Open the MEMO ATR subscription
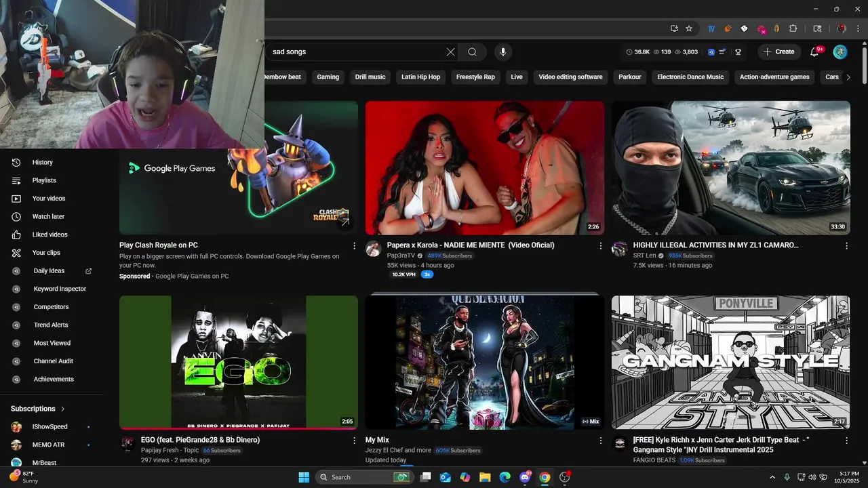The height and width of the screenshot is (488, 868). point(48,445)
